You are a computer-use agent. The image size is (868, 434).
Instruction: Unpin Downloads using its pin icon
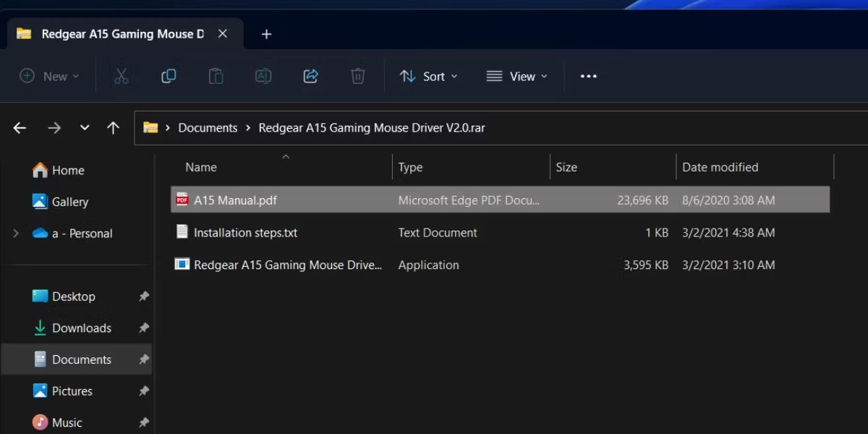coord(143,328)
